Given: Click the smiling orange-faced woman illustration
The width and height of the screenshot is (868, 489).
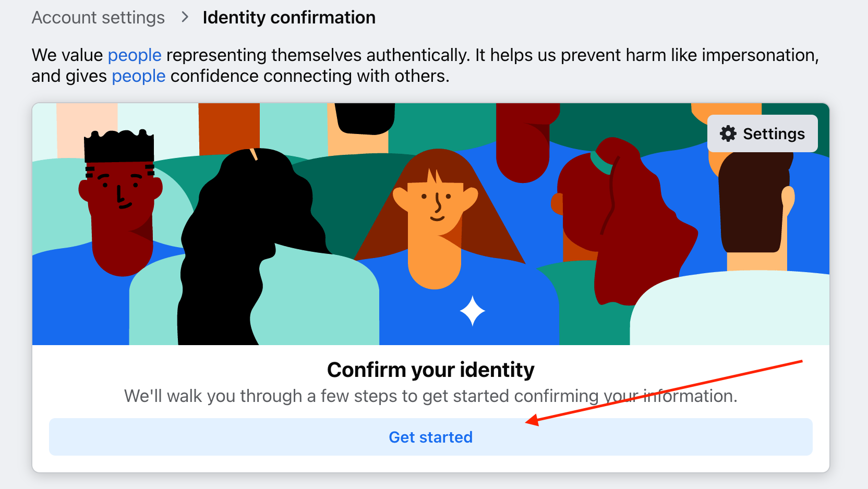Looking at the screenshot, I should click(x=436, y=219).
